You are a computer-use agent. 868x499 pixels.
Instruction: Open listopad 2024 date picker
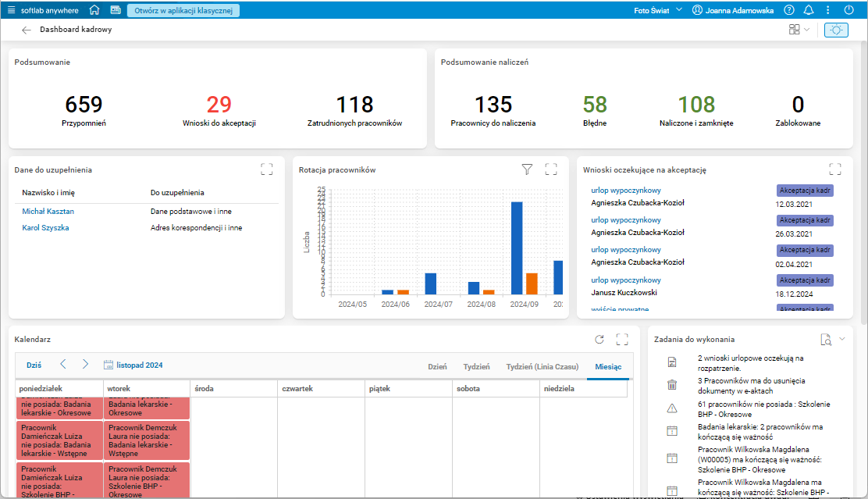pyautogui.click(x=133, y=365)
